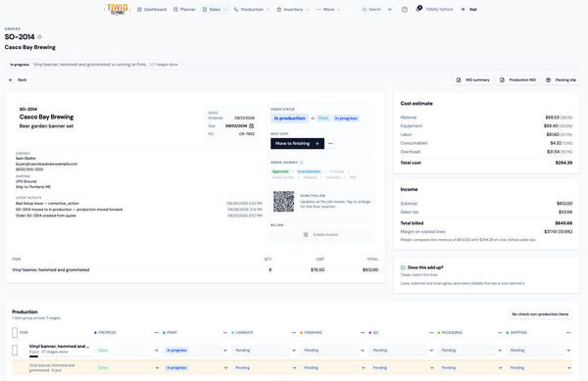Image resolution: width=588 pixels, height=381 pixels.
Task: Click the Does this add up check icon
Action: pyautogui.click(x=403, y=267)
